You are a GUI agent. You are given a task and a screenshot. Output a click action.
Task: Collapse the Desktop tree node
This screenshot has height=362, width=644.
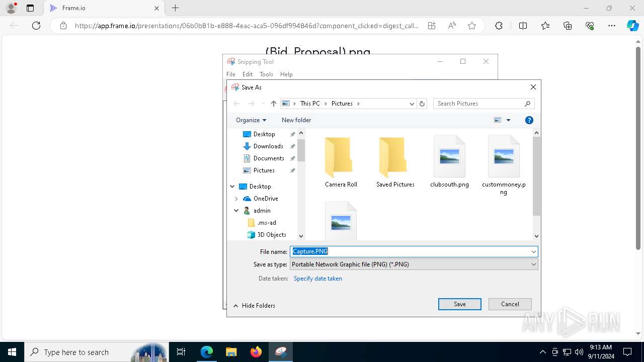coord(232,187)
